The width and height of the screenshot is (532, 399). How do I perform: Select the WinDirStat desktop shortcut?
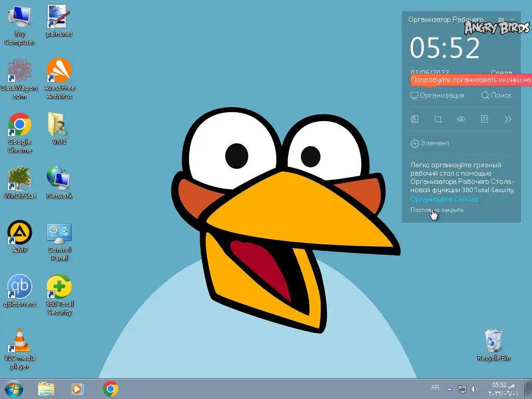tap(20, 182)
